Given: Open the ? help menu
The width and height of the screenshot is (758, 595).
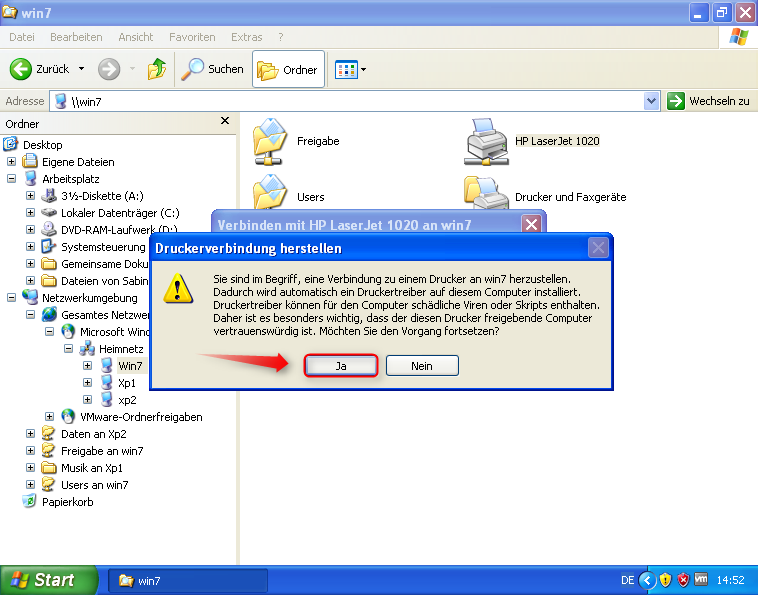Looking at the screenshot, I should 280,37.
